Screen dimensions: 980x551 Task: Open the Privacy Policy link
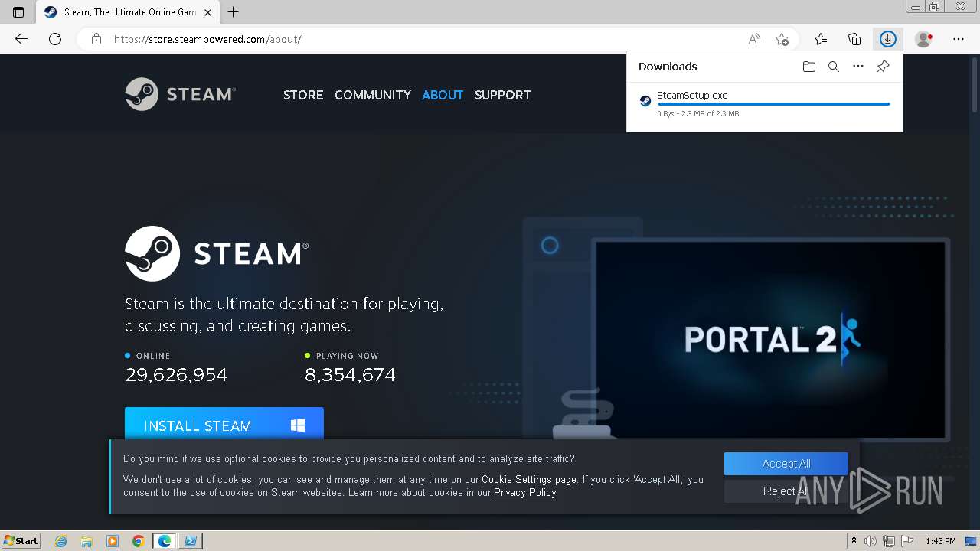[x=525, y=493]
